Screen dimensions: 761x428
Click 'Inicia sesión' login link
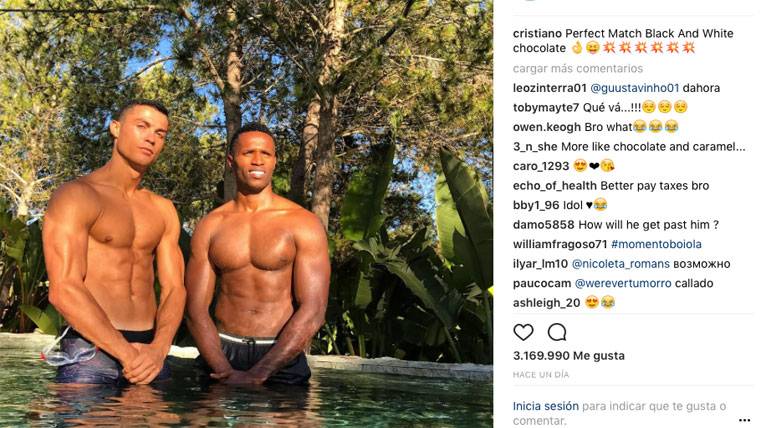[x=546, y=406]
